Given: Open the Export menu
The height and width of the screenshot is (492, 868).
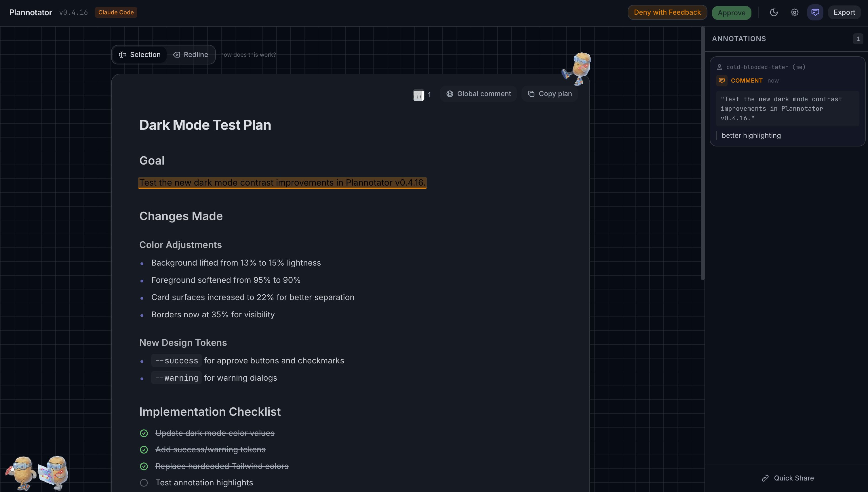Looking at the screenshot, I should click(844, 12).
